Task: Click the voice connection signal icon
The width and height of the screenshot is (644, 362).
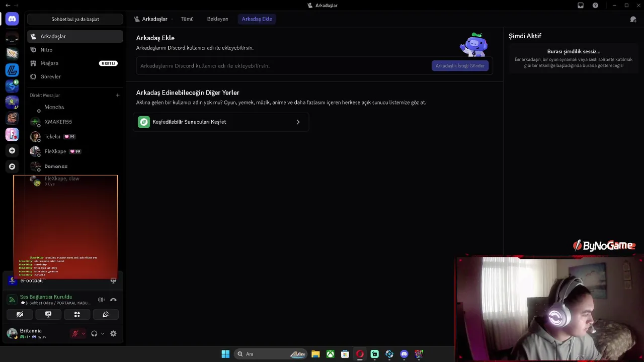Action: tap(12, 300)
